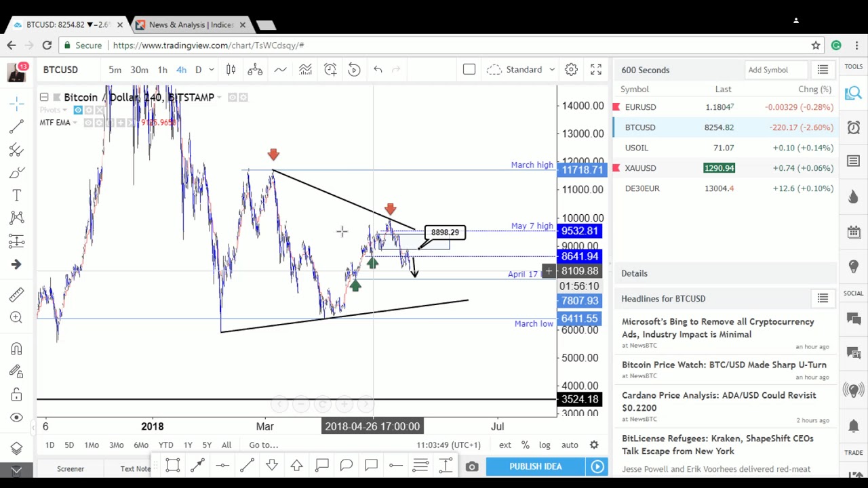Toggle hide all drawing tools eye

tap(16, 418)
